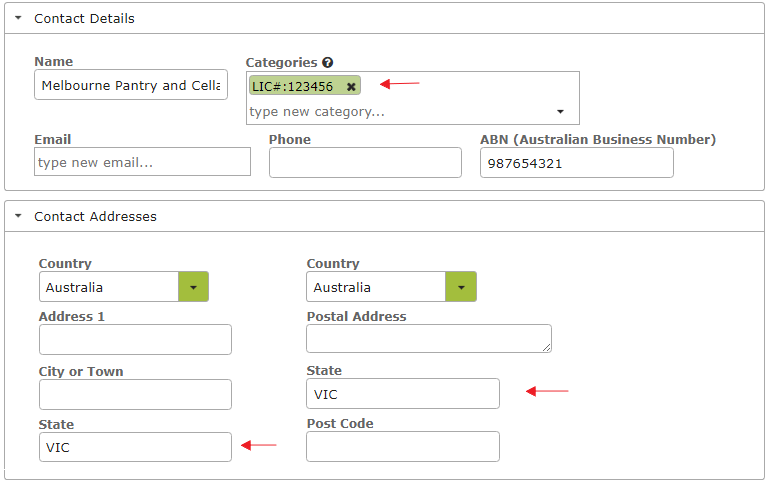Collapse the Contact Details section
Viewport: 769px width, 483px height.
tap(19, 18)
